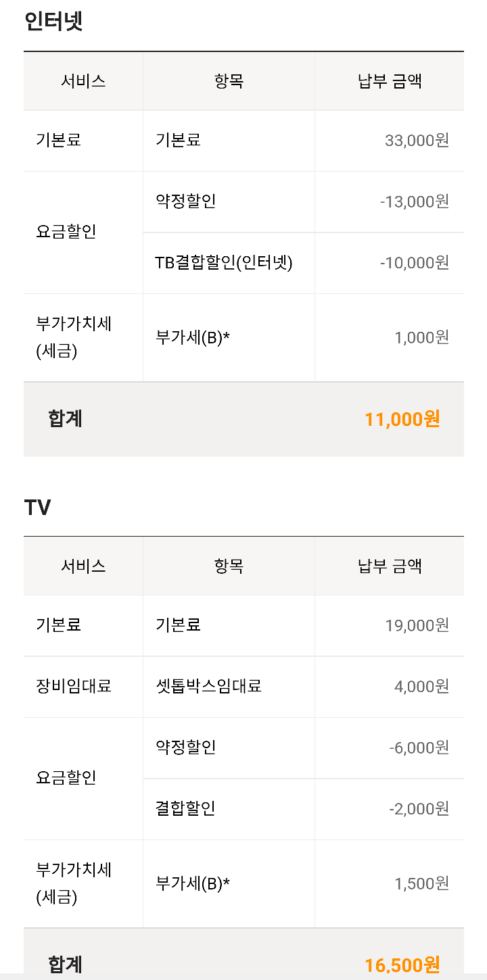Tap the 1,000원 internet VAT amount

422,337
